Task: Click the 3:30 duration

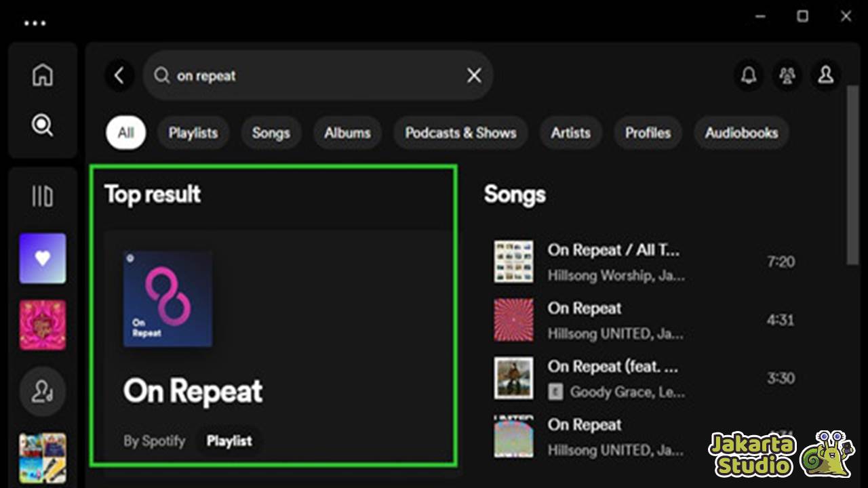Action: (781, 378)
